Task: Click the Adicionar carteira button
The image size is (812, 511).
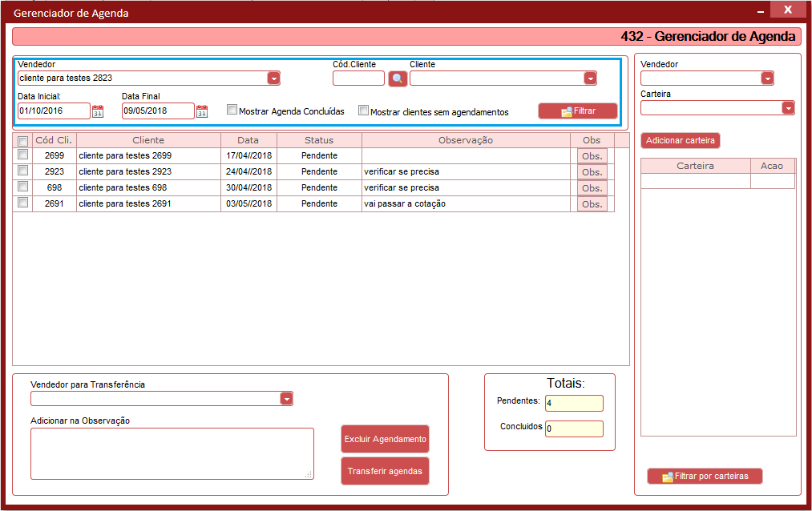Action: (680, 141)
